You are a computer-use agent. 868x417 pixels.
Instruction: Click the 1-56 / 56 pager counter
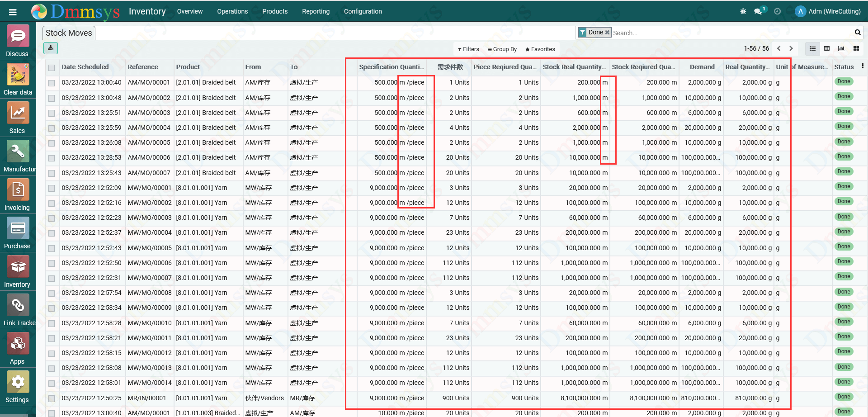756,48
